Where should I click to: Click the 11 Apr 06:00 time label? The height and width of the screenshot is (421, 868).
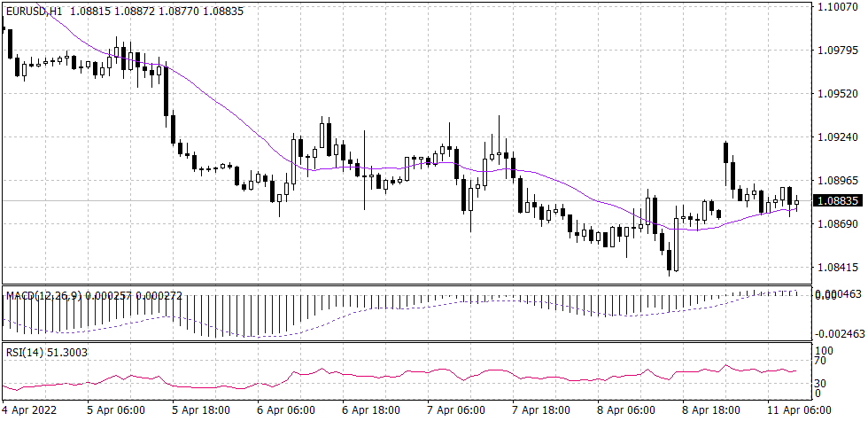click(797, 409)
